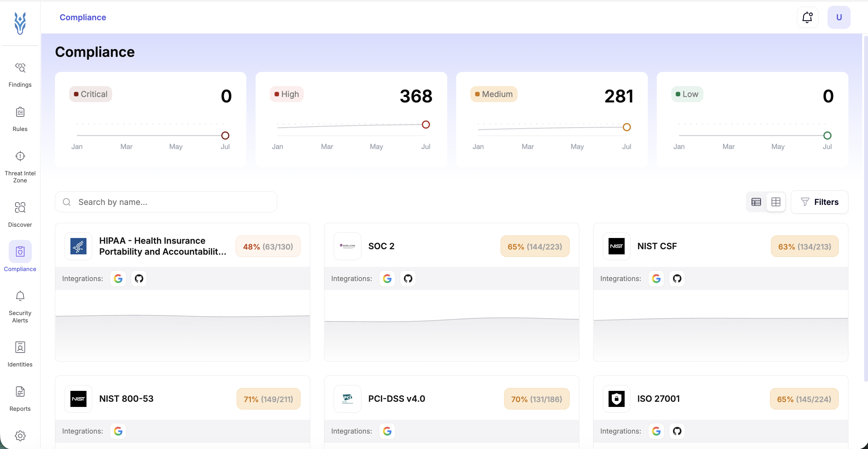The image size is (868, 449).
Task: Click Google integration on SOC 2 card
Action: click(x=387, y=279)
